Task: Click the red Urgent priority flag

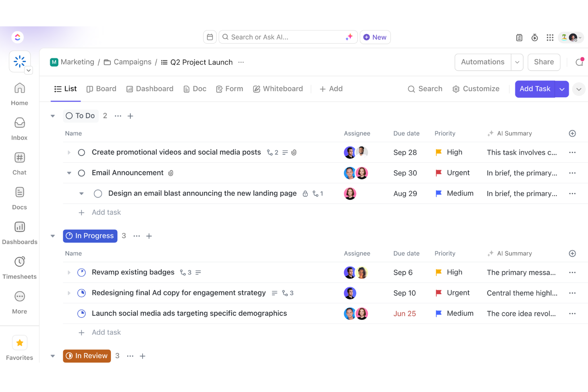Action: 438,173
